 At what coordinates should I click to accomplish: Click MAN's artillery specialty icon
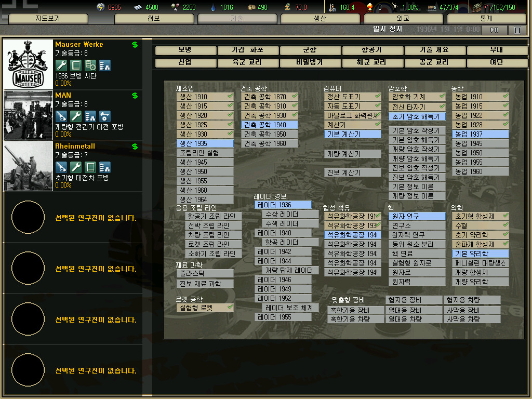click(x=61, y=116)
